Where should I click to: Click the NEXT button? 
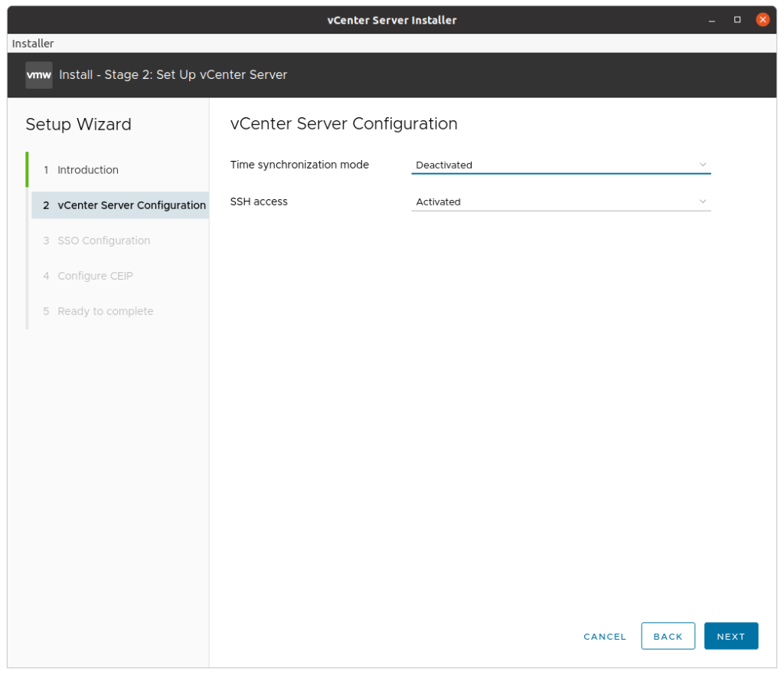click(x=730, y=636)
